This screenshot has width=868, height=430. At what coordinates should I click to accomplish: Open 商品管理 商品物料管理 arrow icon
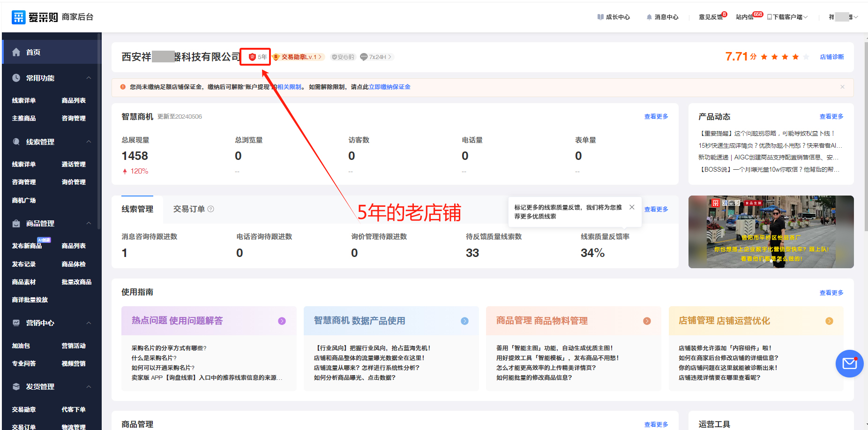647,321
